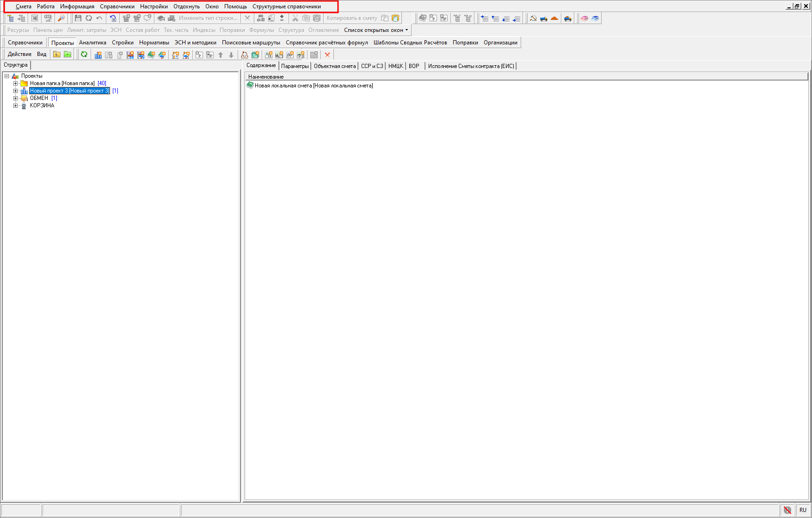The image size is (812, 518).
Task: Select Новая локальная смета in contents list
Action: (x=313, y=86)
